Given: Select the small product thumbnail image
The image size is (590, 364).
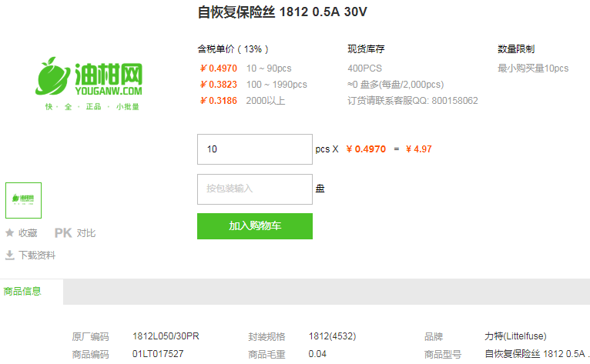Looking at the screenshot, I should point(23,200).
